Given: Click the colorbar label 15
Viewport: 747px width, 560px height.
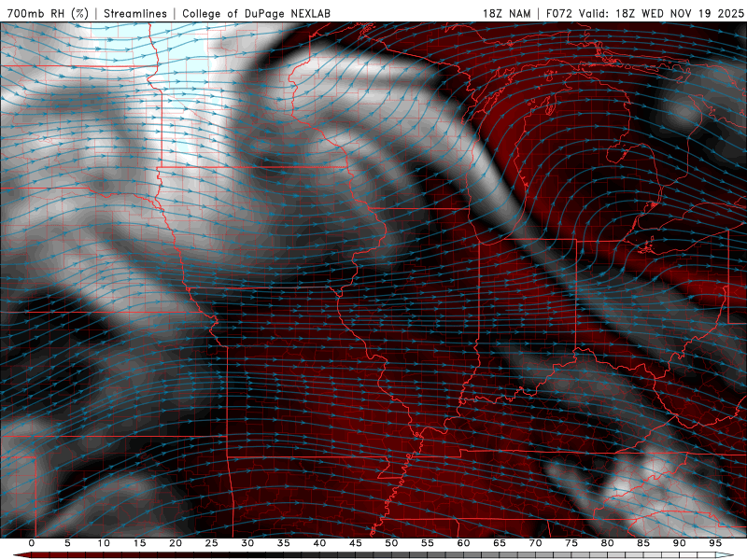Looking at the screenshot, I should [x=139, y=543].
